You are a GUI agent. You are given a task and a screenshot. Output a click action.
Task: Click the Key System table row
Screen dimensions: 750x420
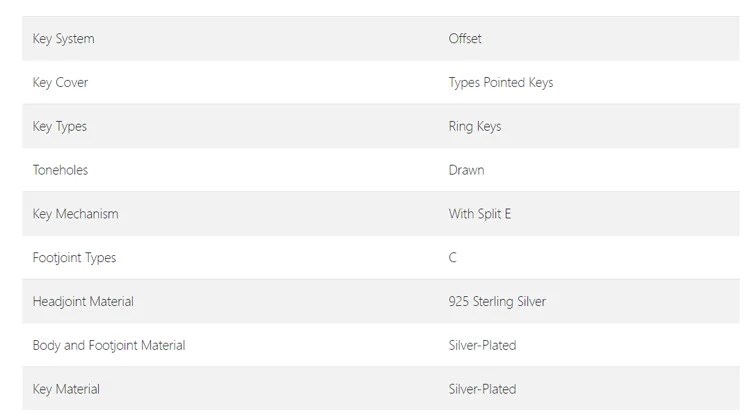click(381, 39)
